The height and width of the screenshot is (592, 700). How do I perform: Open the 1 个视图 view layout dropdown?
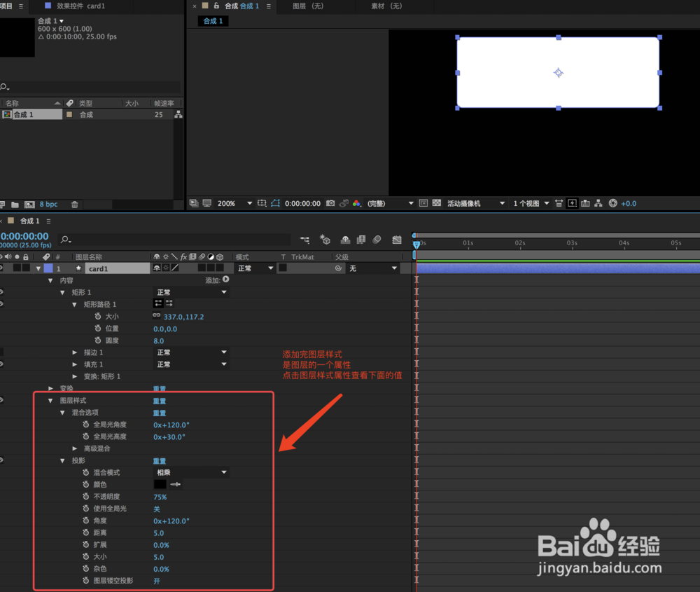point(531,203)
